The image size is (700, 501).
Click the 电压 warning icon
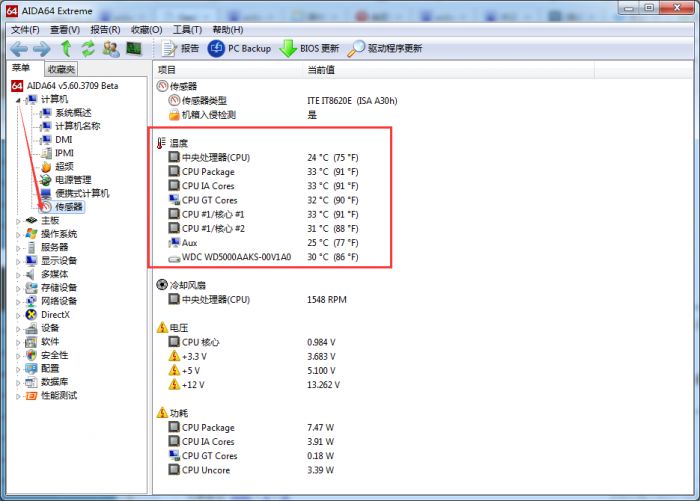[x=162, y=327]
